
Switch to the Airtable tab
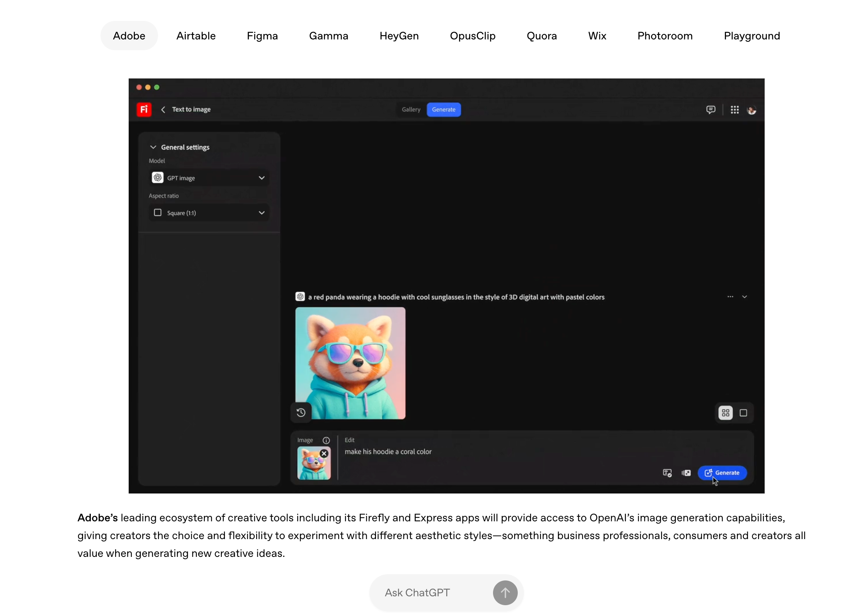pos(196,36)
